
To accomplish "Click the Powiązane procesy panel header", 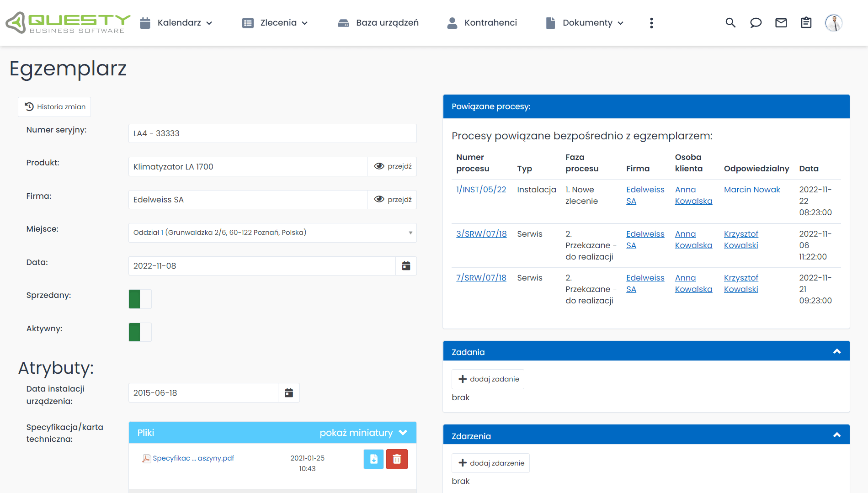I will 646,106.
